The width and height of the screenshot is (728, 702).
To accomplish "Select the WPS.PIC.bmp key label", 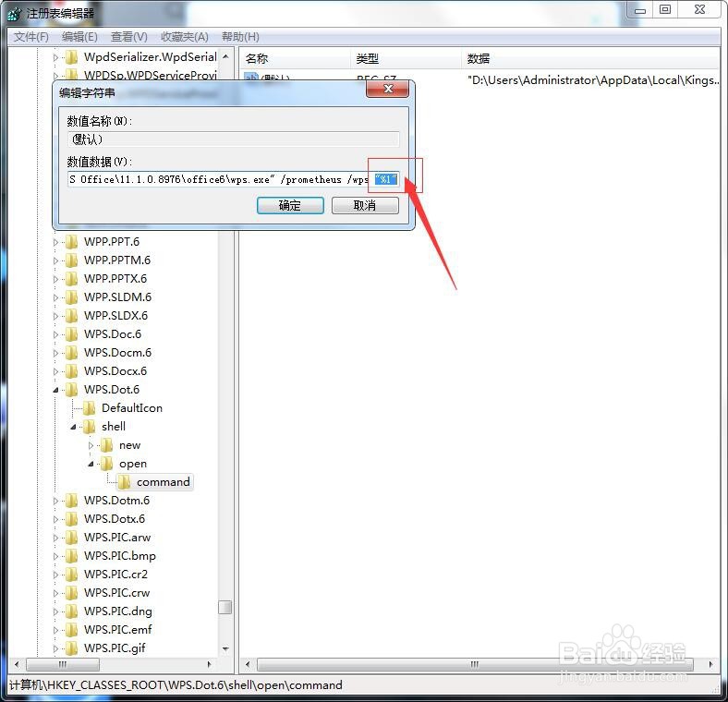I will click(120, 556).
